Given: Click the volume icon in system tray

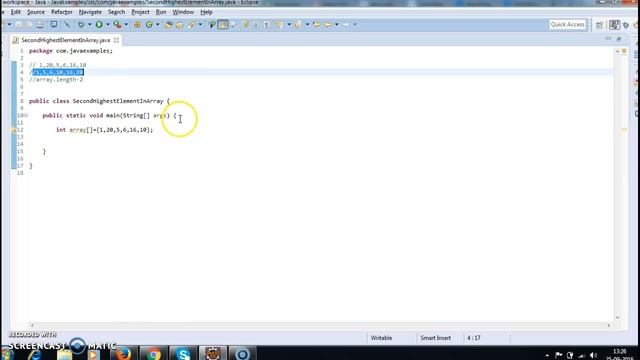Looking at the screenshot, I should pyautogui.click(x=593, y=355).
